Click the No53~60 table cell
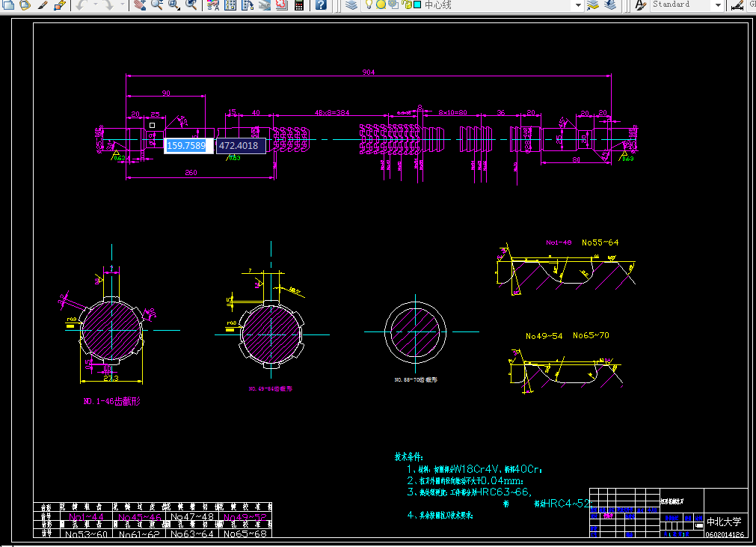This screenshot has width=756, height=547. coord(86,534)
